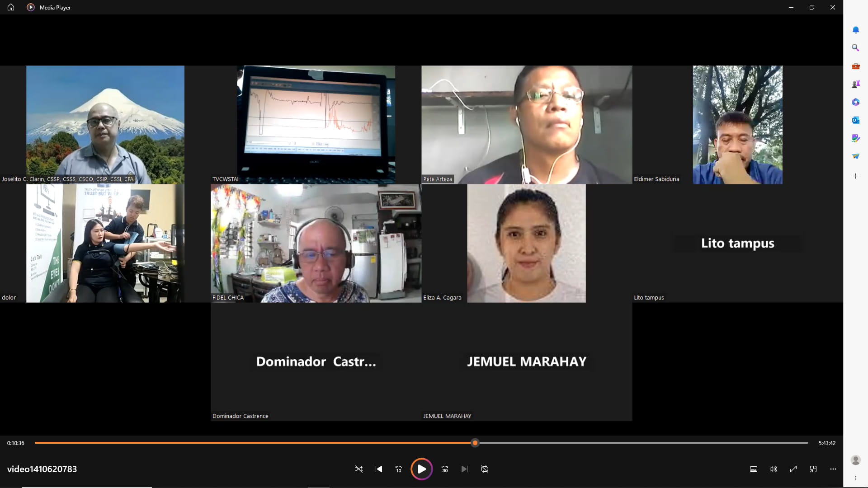Minimize the Media Player window
Viewport: 868px width, 488px height.
791,7
